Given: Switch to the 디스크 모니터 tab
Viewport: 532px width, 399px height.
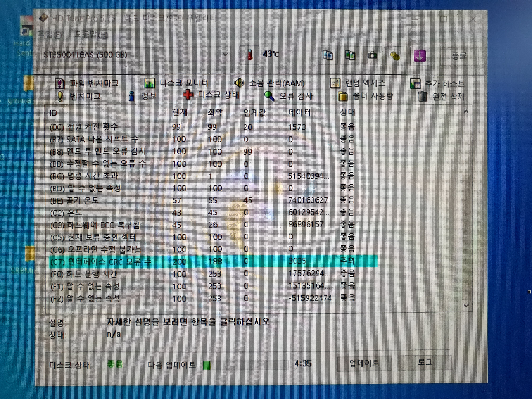Looking at the screenshot, I should point(176,83).
